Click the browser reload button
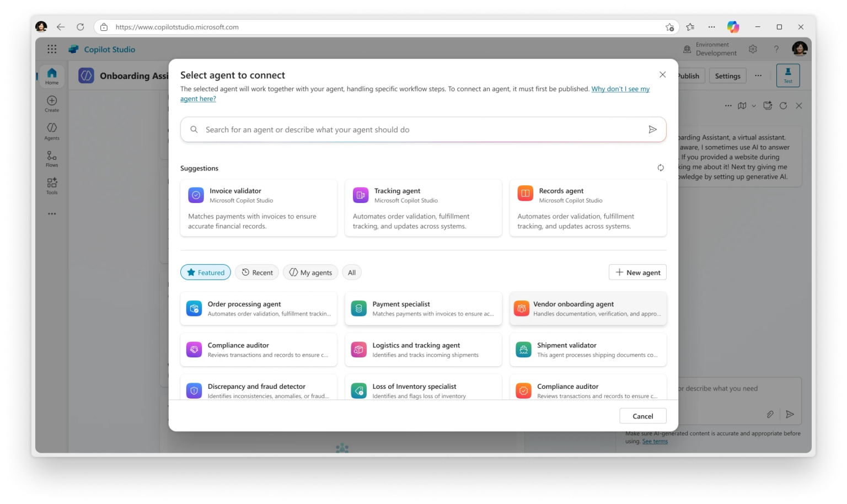This screenshot has height=504, width=847. (x=81, y=26)
